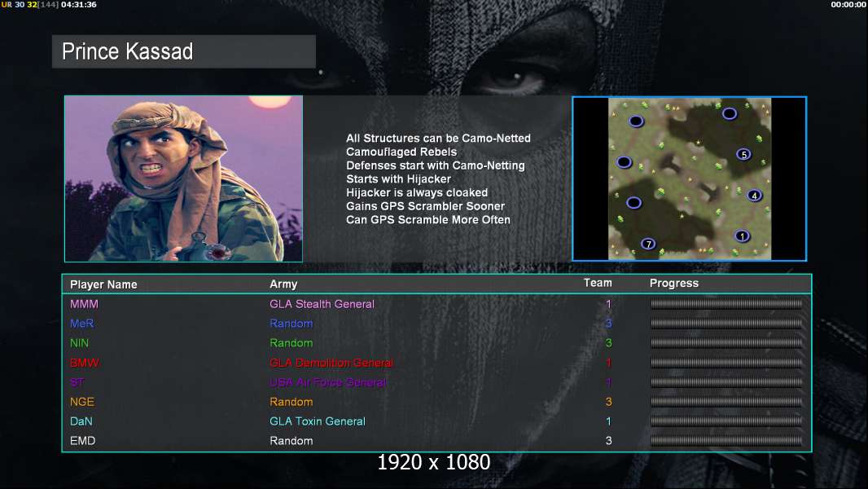Click MeR's Random army entry
The width and height of the screenshot is (868, 489).
(292, 324)
